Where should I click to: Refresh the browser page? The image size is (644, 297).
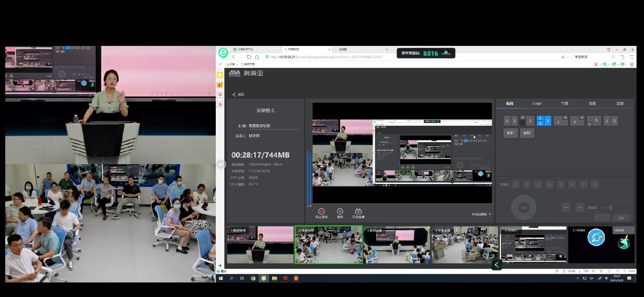coord(249,57)
